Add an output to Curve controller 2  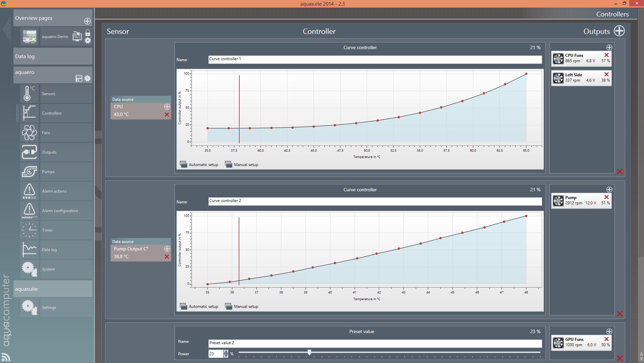(609, 190)
